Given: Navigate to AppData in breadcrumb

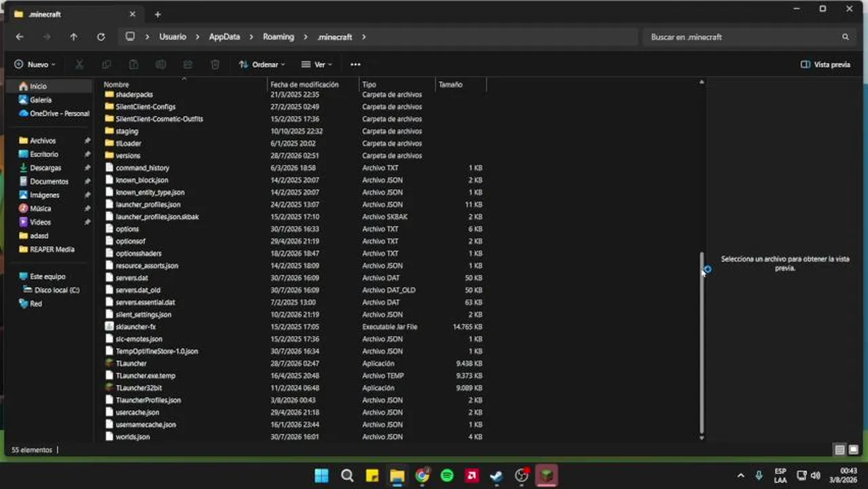Looking at the screenshot, I should pos(224,37).
